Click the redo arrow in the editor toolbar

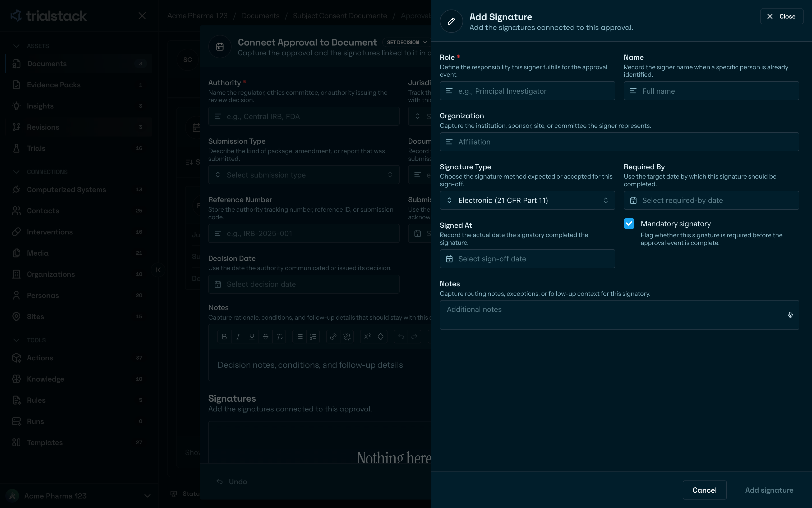[414, 337]
